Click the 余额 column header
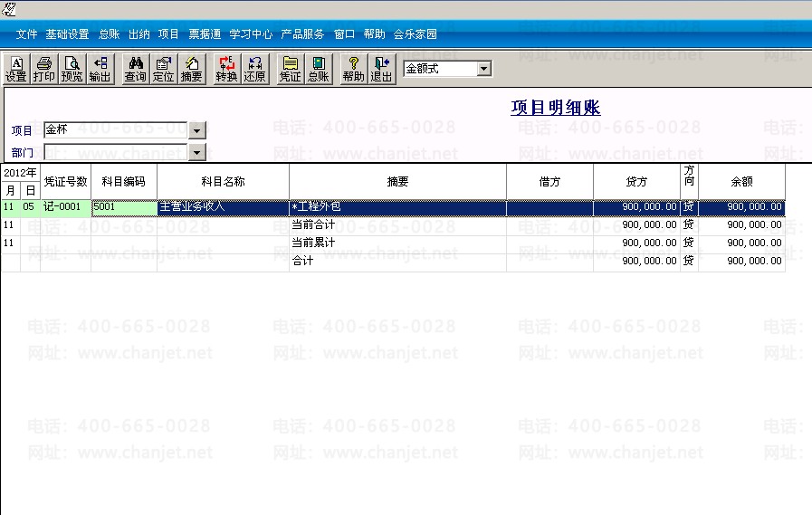The image size is (812, 515). 741,182
